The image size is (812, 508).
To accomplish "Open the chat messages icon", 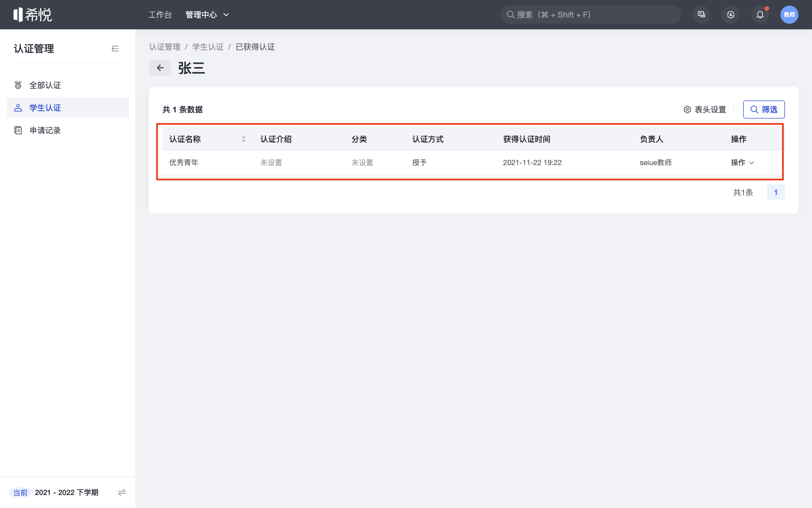I will 701,15.
